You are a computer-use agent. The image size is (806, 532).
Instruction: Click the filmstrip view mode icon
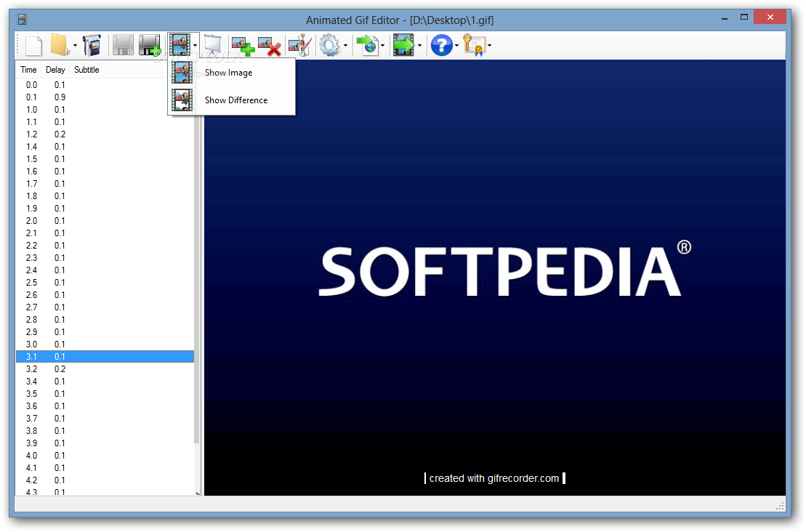180,45
